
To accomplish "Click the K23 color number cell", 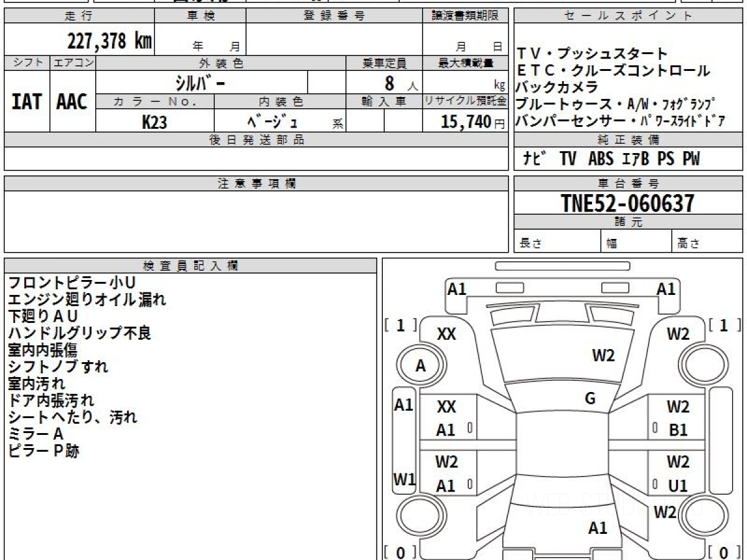I will click(x=154, y=122).
